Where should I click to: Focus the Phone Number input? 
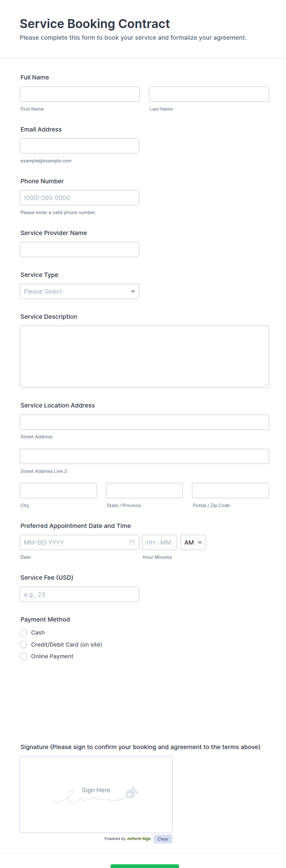point(79,197)
